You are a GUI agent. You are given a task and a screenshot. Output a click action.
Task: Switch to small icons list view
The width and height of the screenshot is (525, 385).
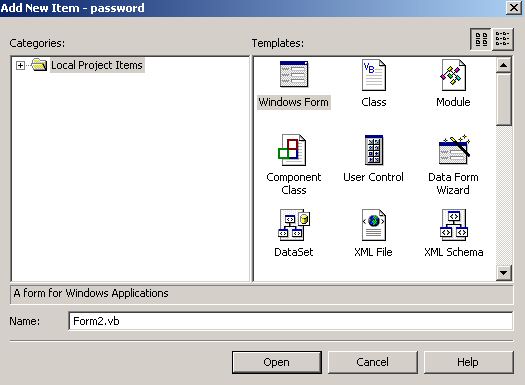502,39
